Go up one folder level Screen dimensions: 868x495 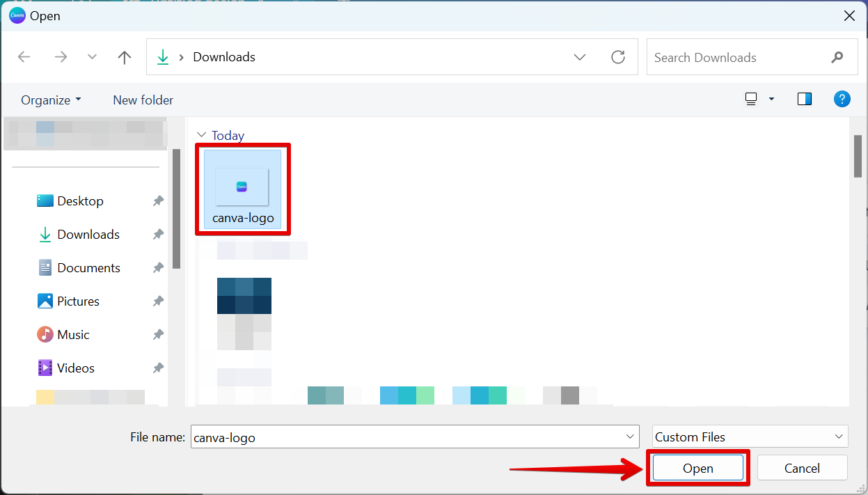(125, 57)
